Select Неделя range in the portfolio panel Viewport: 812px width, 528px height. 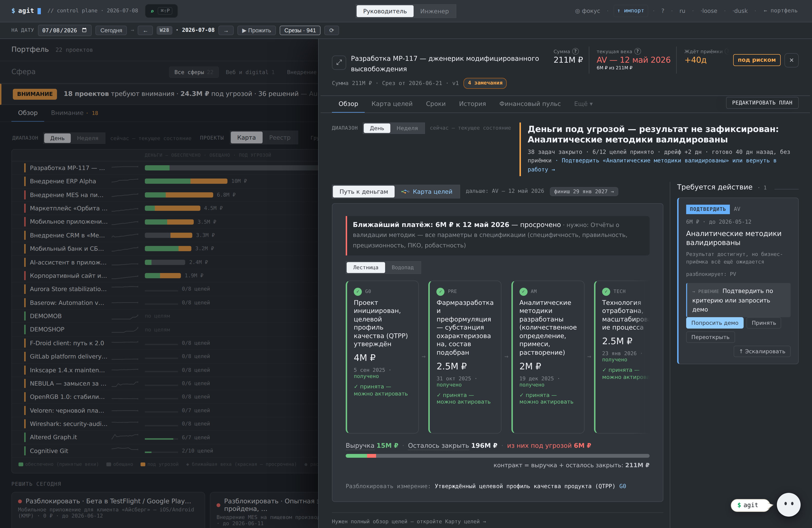[x=87, y=138]
